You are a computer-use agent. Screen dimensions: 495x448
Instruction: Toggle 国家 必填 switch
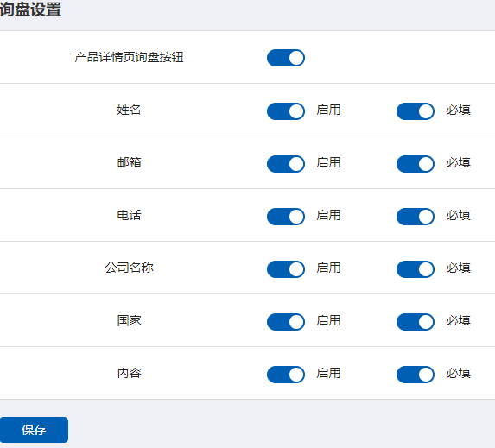[x=416, y=322]
